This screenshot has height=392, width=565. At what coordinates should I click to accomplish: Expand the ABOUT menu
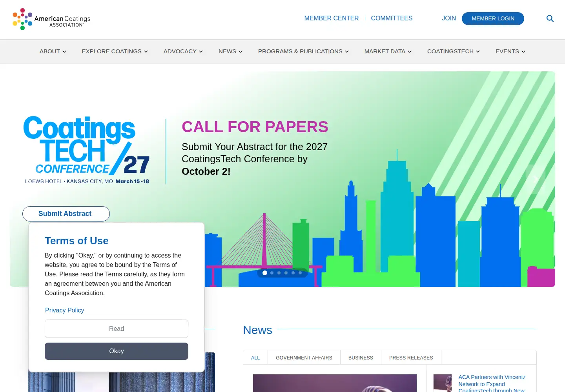pyautogui.click(x=53, y=51)
